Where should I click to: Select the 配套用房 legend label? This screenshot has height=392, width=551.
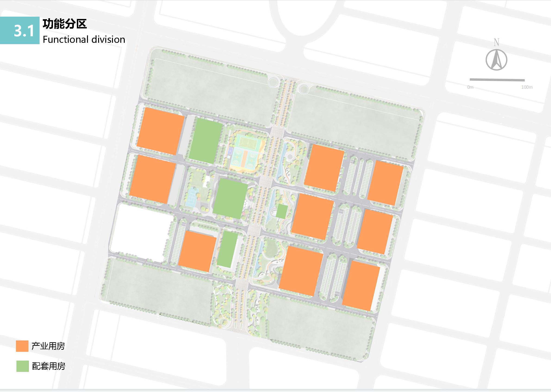pyautogui.click(x=49, y=366)
